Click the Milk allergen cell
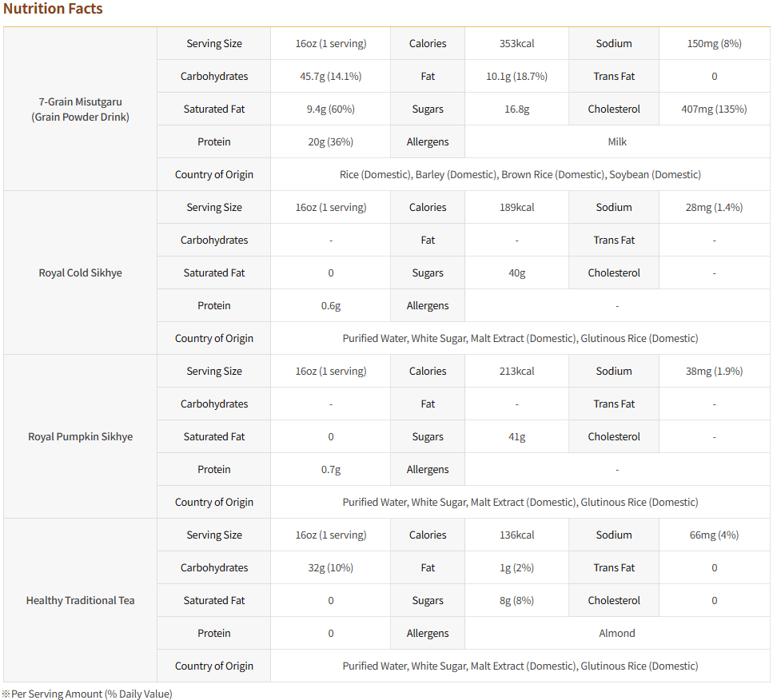777x700 pixels. coord(617,142)
